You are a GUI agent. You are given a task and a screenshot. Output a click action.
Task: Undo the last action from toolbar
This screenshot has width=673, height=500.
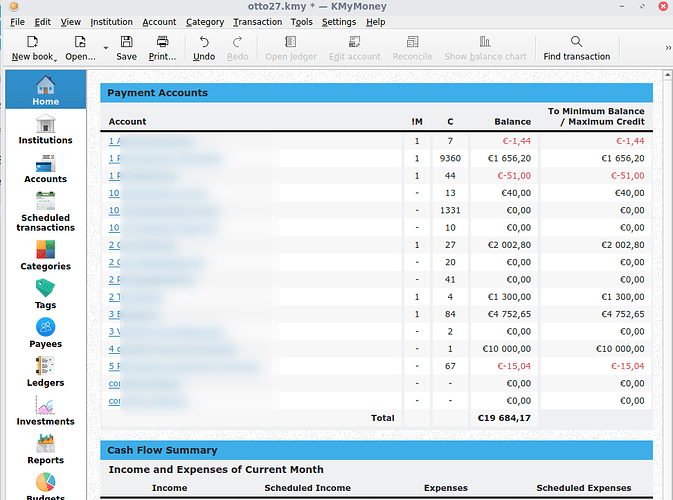pos(204,47)
